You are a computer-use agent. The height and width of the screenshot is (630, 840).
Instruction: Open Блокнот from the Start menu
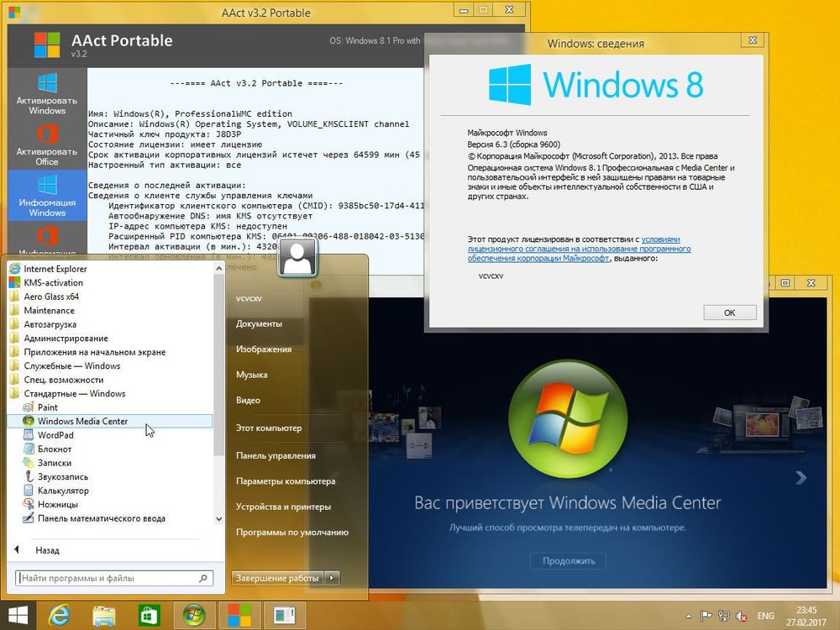pyautogui.click(x=54, y=449)
